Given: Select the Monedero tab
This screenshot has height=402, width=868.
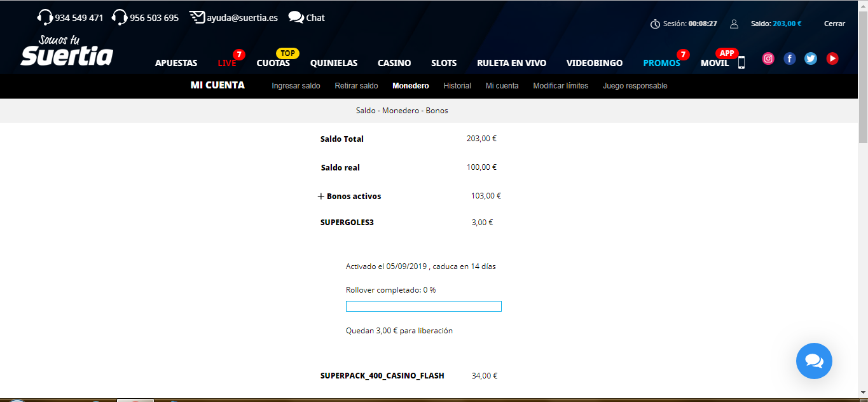Looking at the screenshot, I should pyautogui.click(x=411, y=86).
